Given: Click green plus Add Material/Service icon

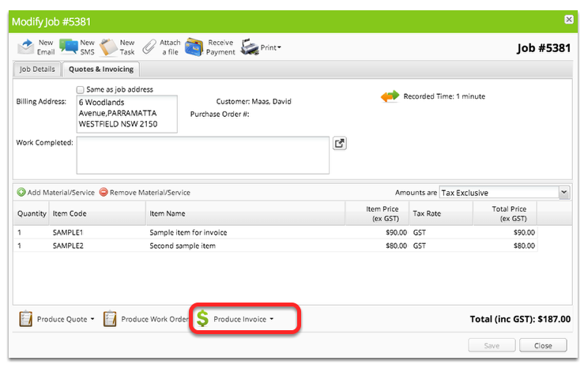Looking at the screenshot, I should tap(21, 192).
